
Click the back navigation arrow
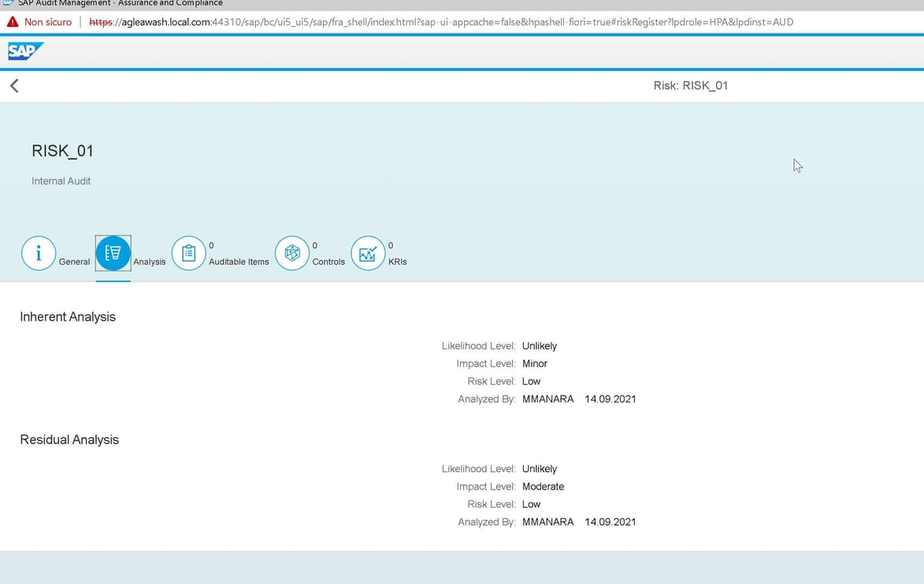tap(13, 85)
